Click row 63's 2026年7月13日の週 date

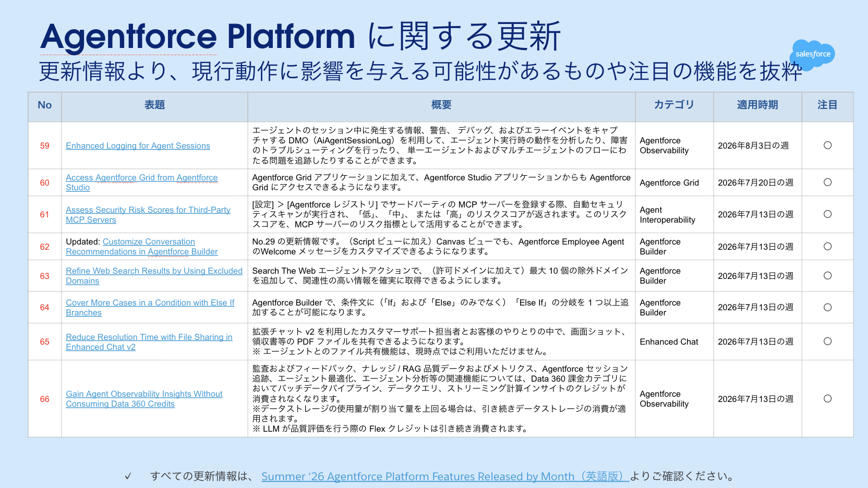(755, 276)
